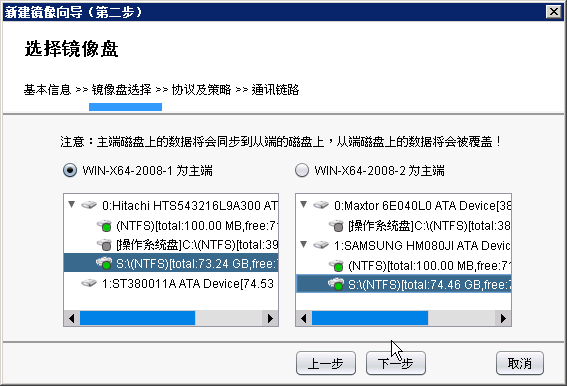Click the 基本信息 step label
The height and width of the screenshot is (386, 567).
point(47,89)
